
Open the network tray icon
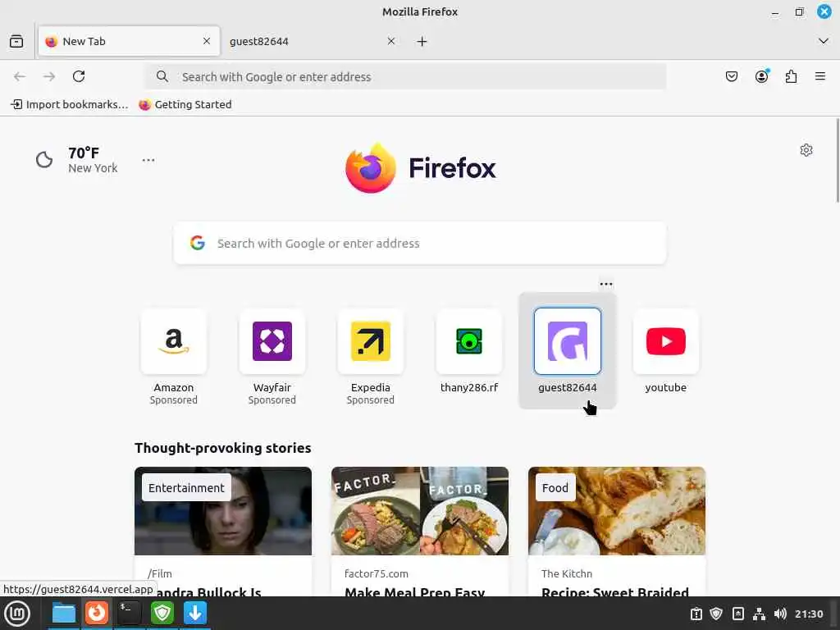tap(759, 614)
